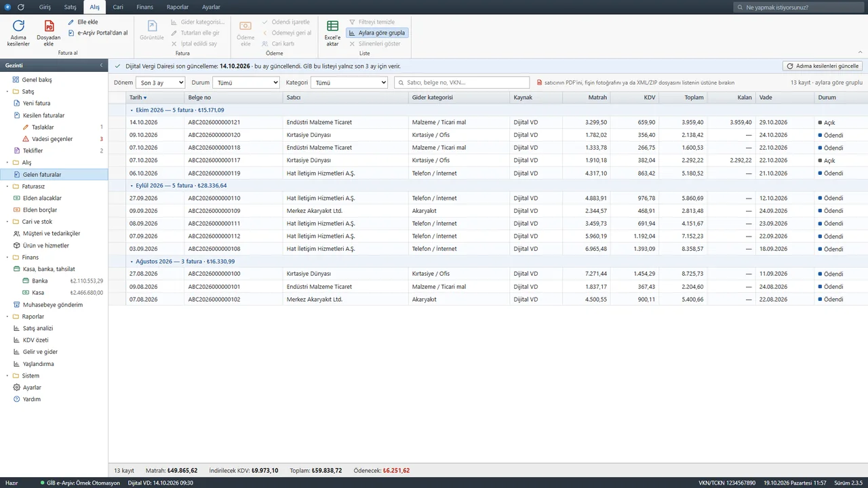
Task: Switch to the Satış ribbon tab
Action: pyautogui.click(x=70, y=7)
